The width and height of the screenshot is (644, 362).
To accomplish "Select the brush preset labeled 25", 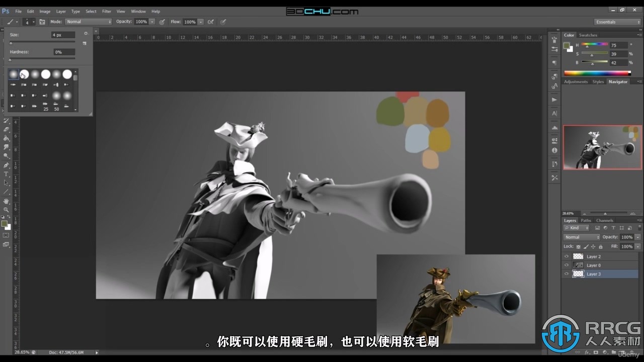I will 46,106.
